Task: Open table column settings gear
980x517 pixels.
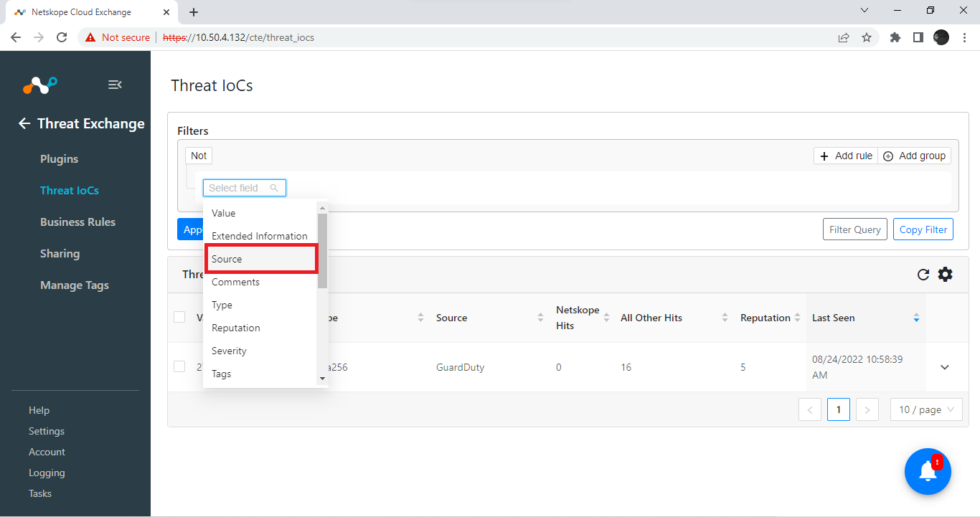Action: [x=946, y=274]
